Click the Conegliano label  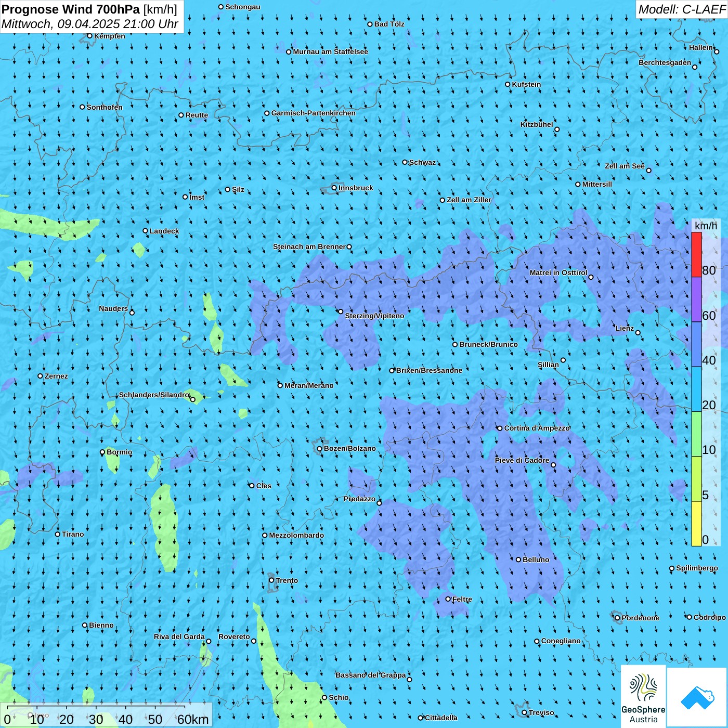pos(561,641)
